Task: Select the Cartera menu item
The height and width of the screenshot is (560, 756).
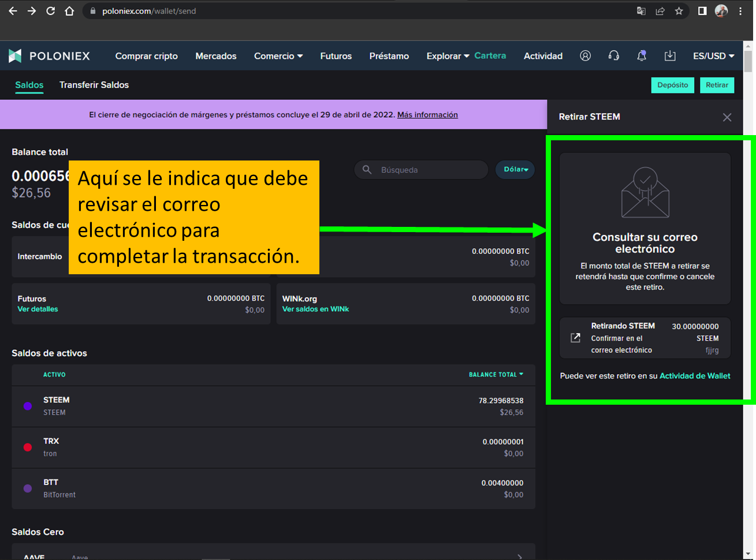Action: click(490, 55)
